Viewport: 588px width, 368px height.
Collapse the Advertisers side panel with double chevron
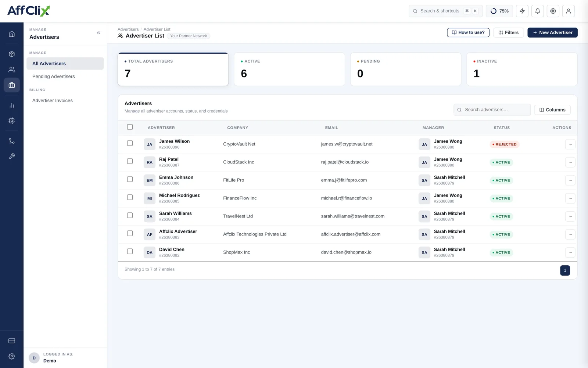[x=98, y=33]
